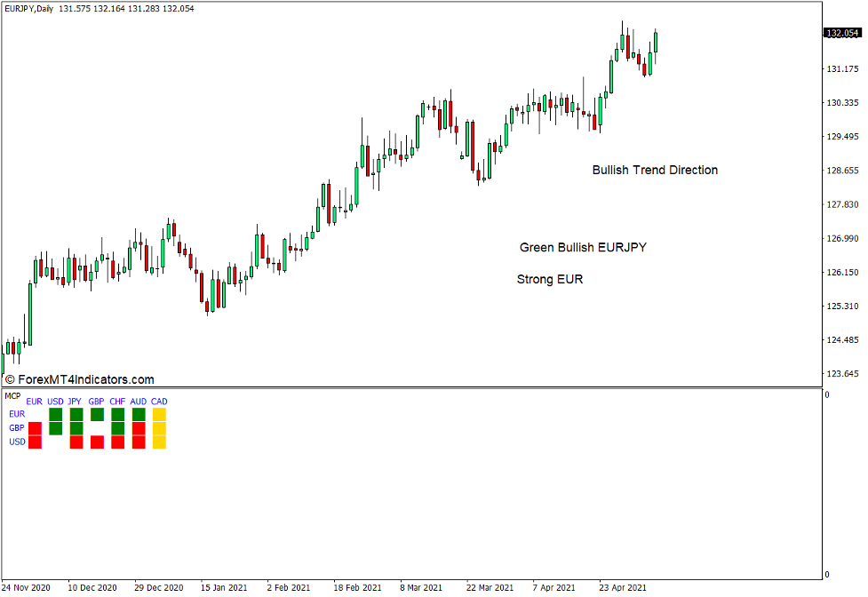Screen dimensions: 868x597
Task: Click the yellow GBP versus CAD cell
Action: coord(159,427)
